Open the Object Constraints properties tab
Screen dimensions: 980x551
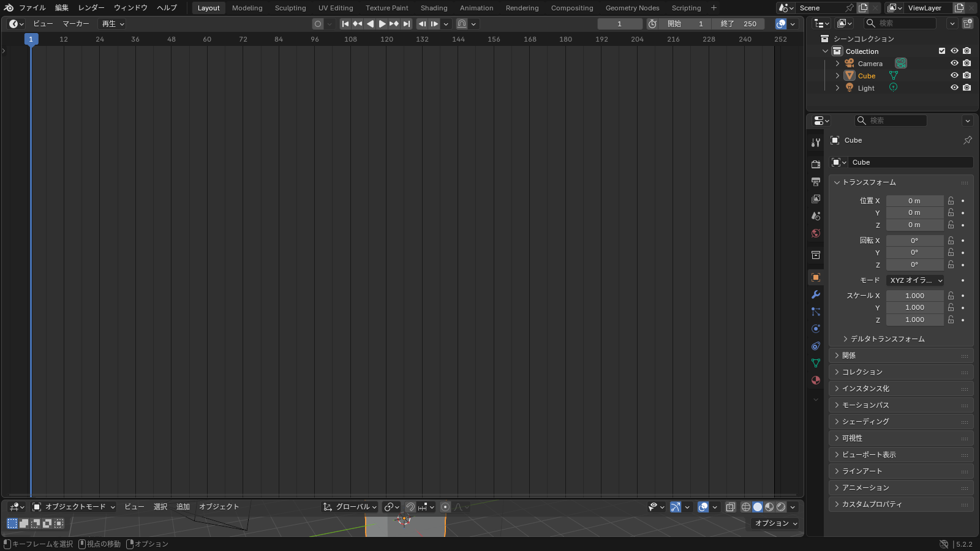[816, 346]
